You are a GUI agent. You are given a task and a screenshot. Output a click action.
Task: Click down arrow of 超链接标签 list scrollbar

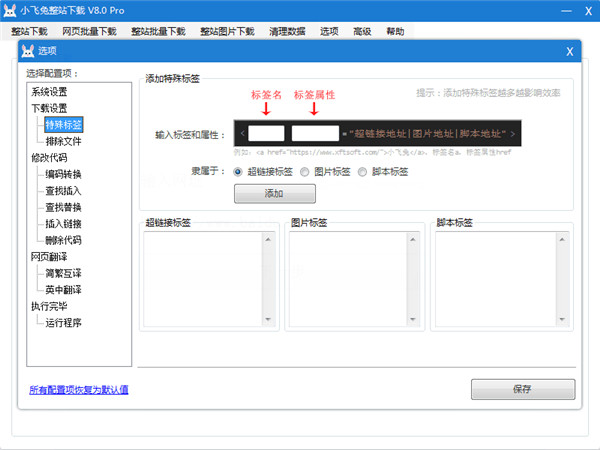[x=268, y=319]
